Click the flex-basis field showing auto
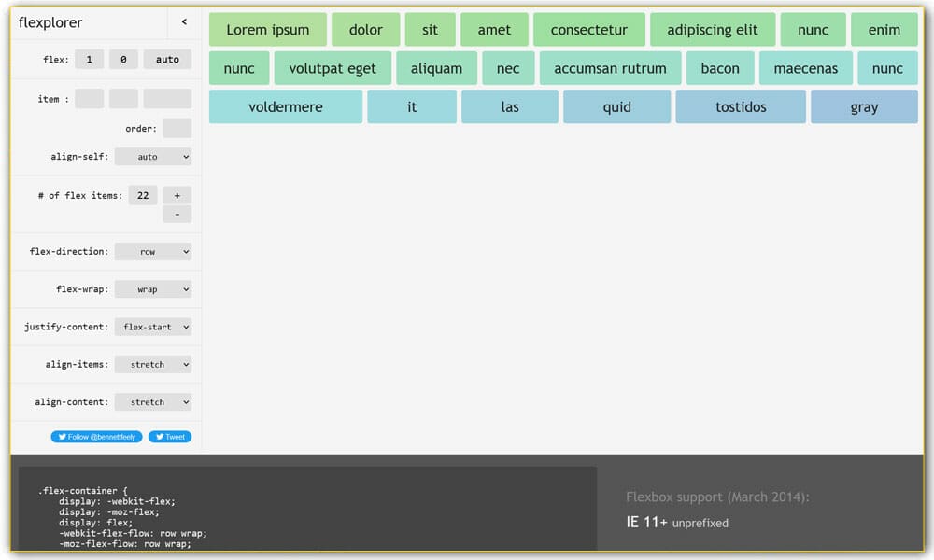Image resolution: width=934 pixels, height=560 pixels. coord(167,60)
